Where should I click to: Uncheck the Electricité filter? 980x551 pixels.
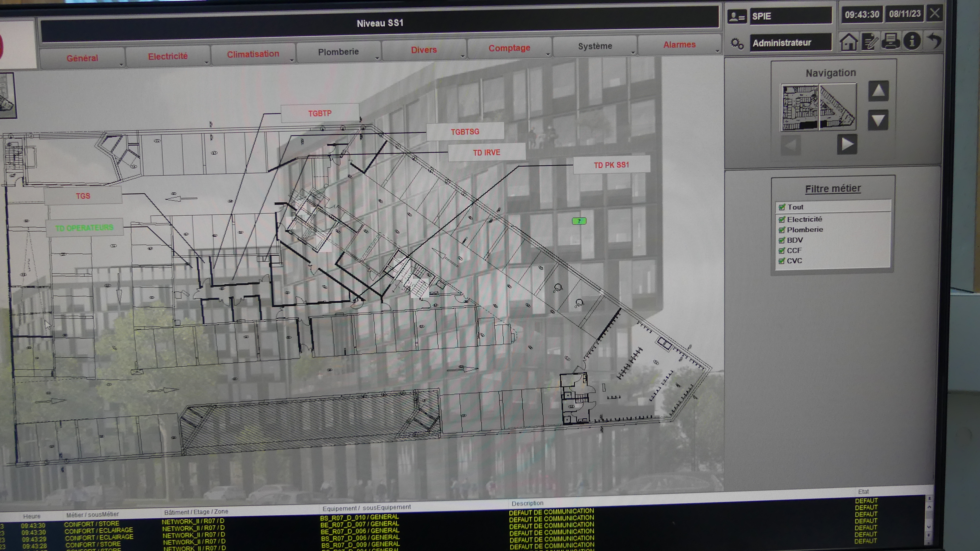(x=782, y=220)
